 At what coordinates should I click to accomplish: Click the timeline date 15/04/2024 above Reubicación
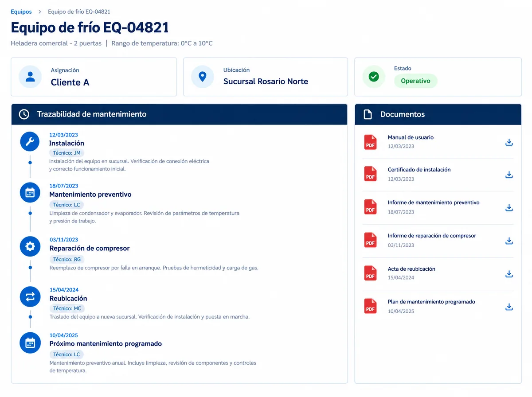[64, 290]
